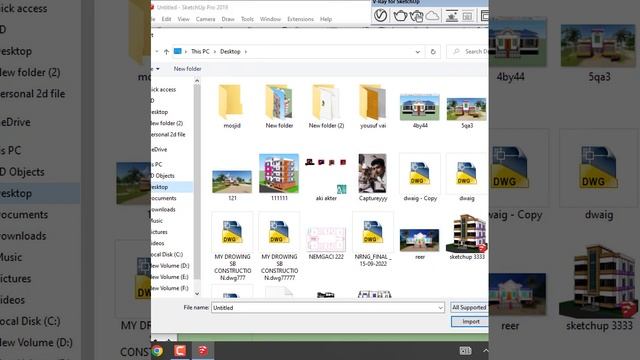
Task: Expand the breadcrumb chevron after This PC
Action: pyautogui.click(x=215, y=52)
